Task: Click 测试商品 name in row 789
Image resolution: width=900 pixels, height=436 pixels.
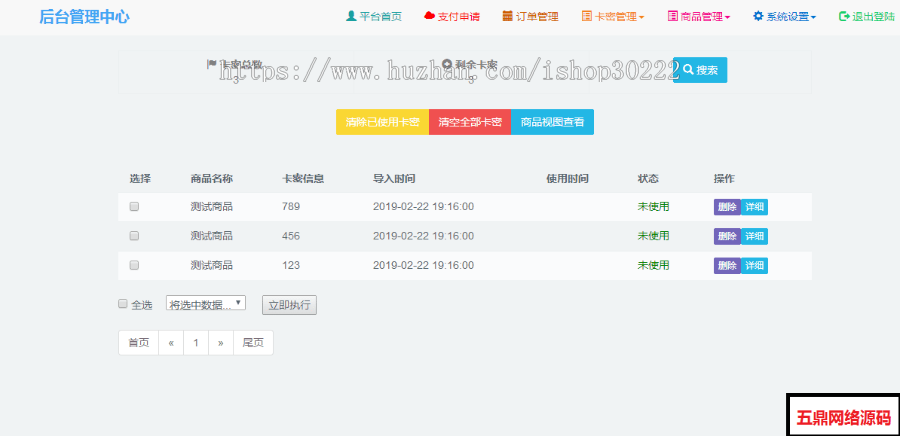Action: pyautogui.click(x=212, y=207)
